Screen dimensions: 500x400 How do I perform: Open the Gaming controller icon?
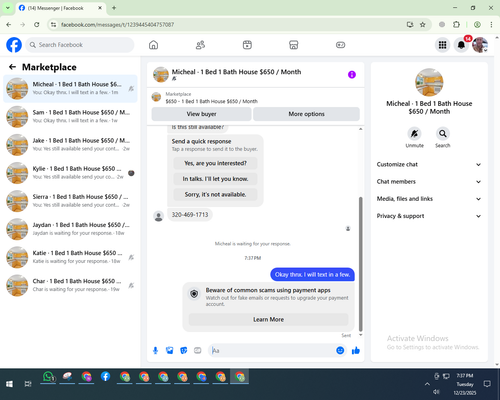[x=340, y=45]
